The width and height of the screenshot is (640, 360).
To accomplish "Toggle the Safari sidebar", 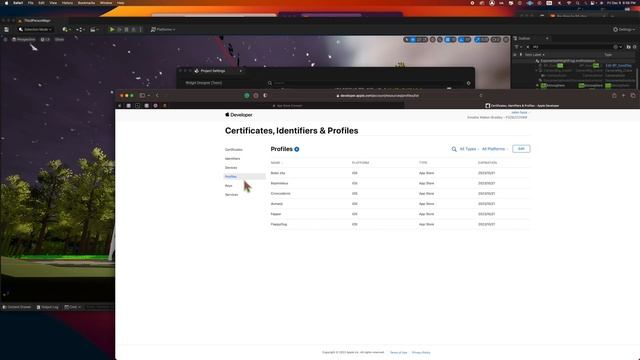I will tap(143, 96).
